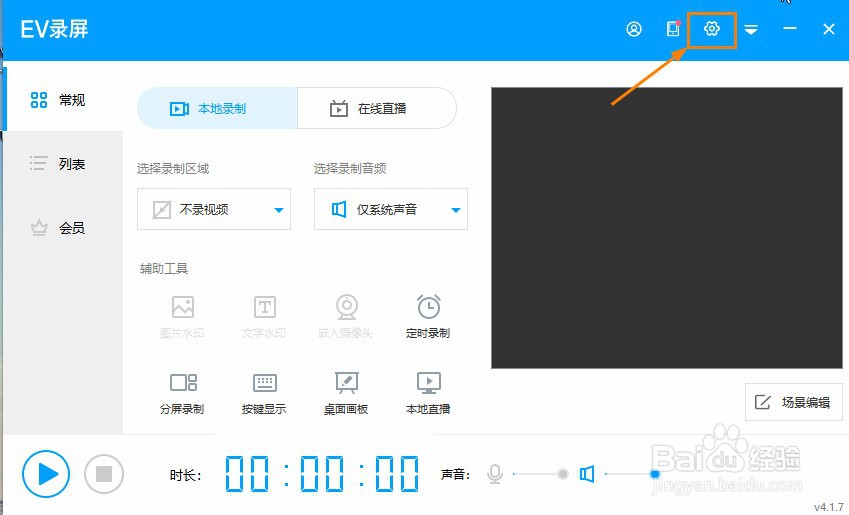Open the 定时录制 scheduled recording tool
This screenshot has width=849, height=515.
(428, 317)
